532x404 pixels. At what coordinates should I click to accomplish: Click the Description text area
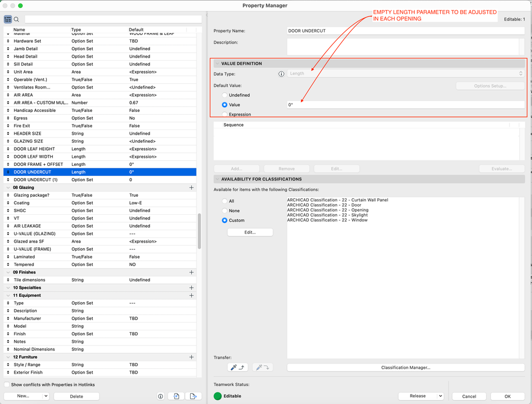(403, 46)
